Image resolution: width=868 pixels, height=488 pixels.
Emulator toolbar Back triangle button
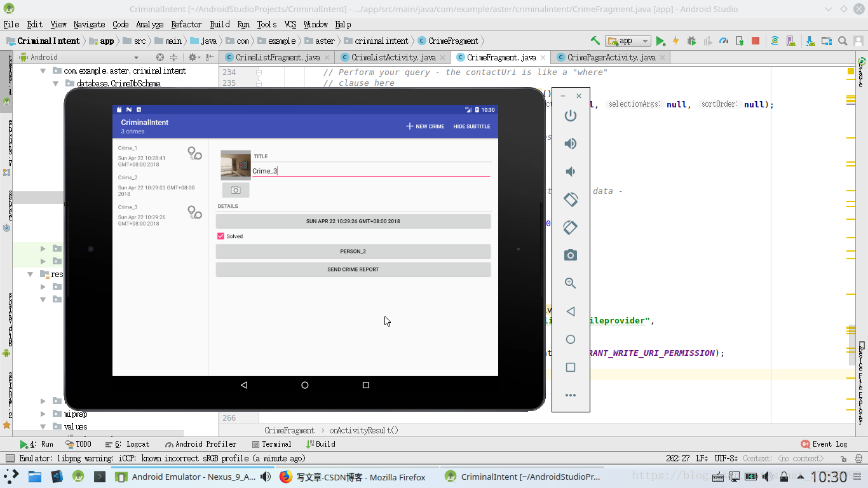coord(571,311)
